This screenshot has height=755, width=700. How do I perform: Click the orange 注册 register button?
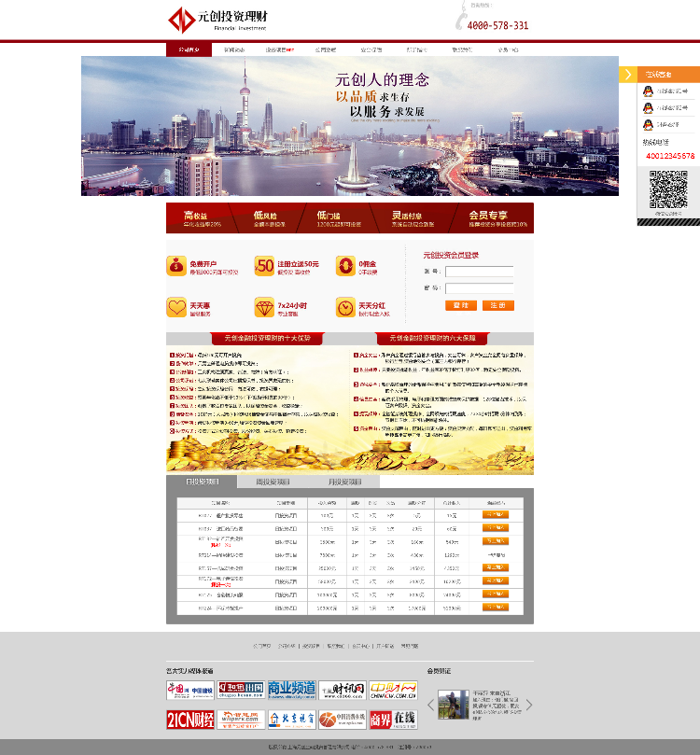[x=498, y=305]
